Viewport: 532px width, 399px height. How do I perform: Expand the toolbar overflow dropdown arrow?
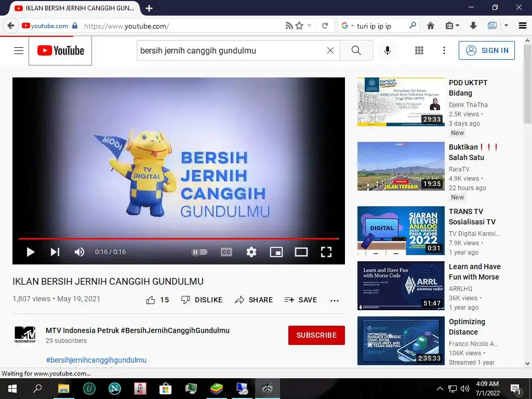(506, 26)
